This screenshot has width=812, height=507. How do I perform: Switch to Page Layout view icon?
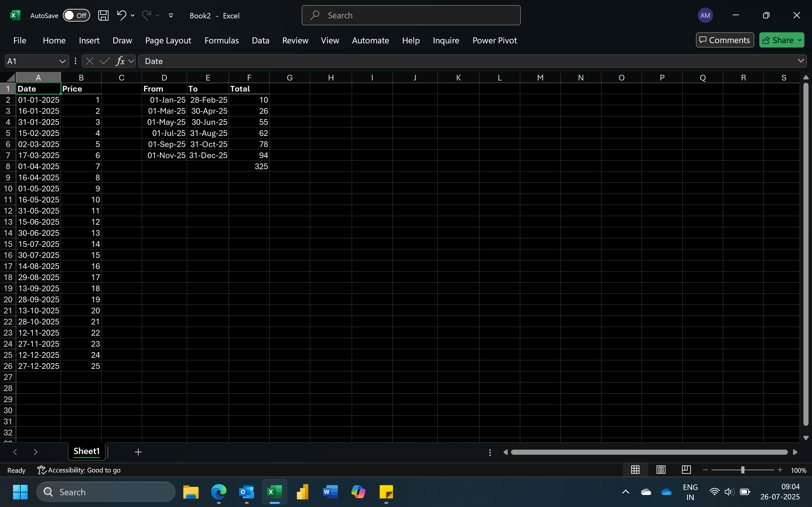661,470
